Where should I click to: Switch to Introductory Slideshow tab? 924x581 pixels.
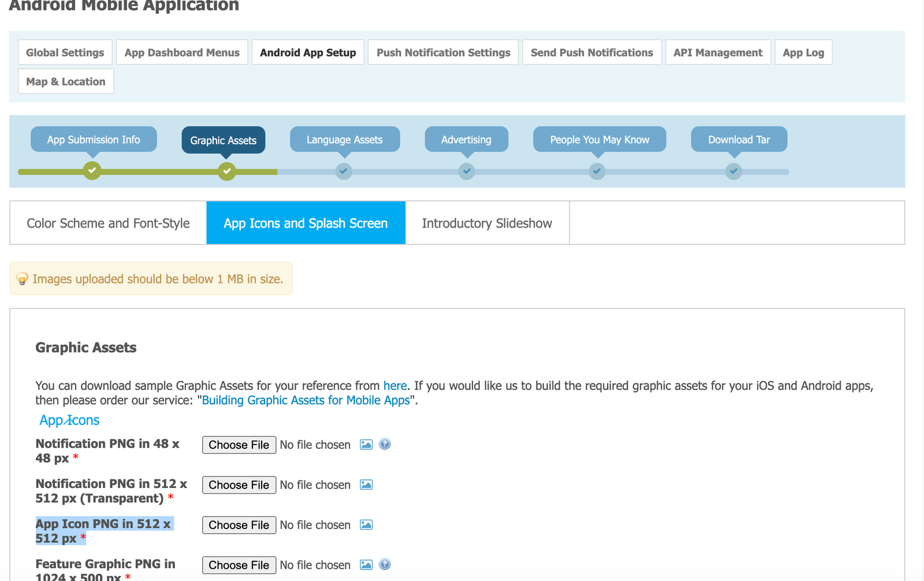pos(487,224)
